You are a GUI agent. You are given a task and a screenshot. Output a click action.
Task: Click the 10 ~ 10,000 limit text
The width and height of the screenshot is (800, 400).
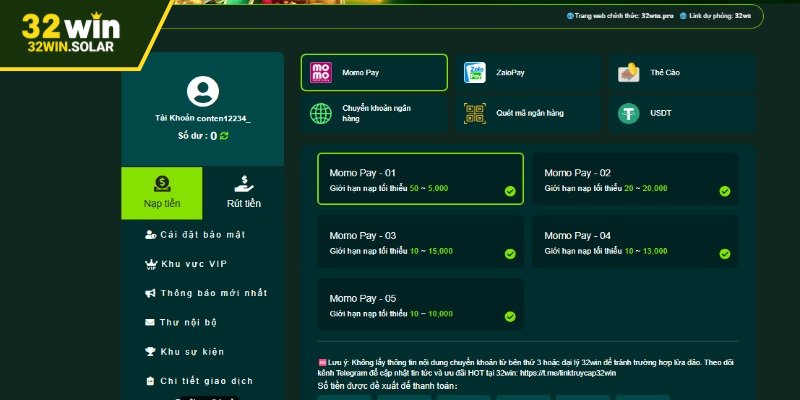(x=431, y=314)
